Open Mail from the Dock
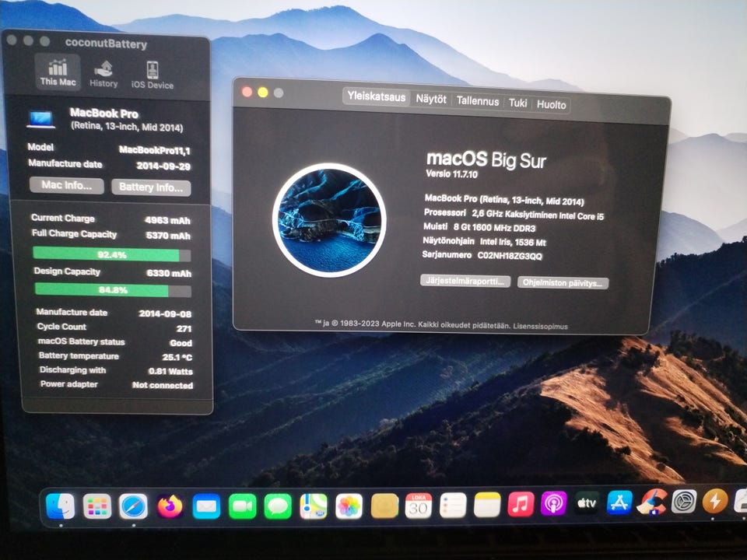 (206, 506)
